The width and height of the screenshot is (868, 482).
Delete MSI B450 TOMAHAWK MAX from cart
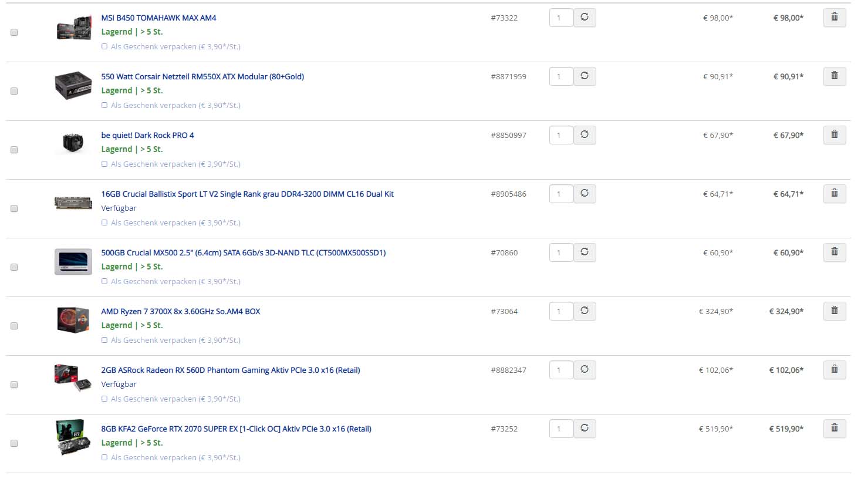[x=834, y=18]
